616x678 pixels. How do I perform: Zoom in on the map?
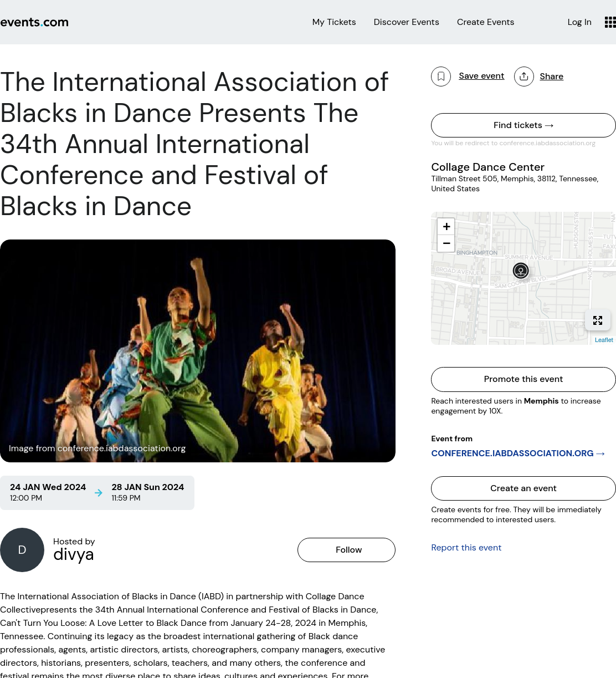(446, 227)
